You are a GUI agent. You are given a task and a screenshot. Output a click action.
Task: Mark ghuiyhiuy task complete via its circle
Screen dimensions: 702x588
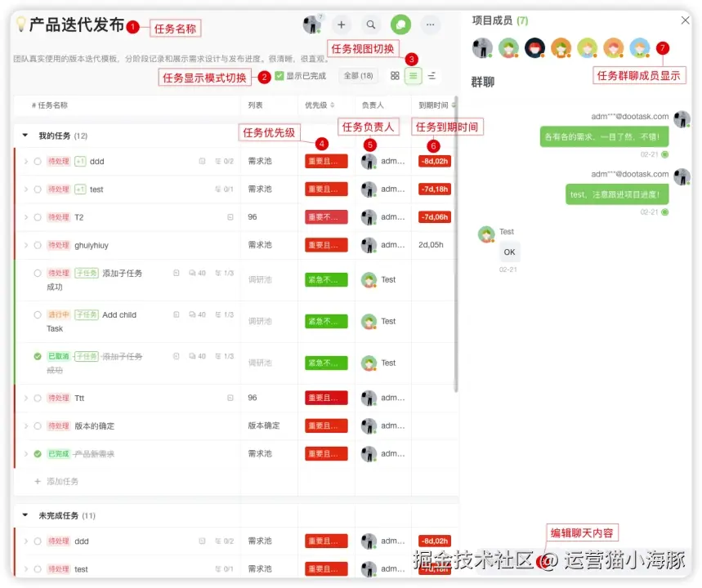pyautogui.click(x=38, y=245)
